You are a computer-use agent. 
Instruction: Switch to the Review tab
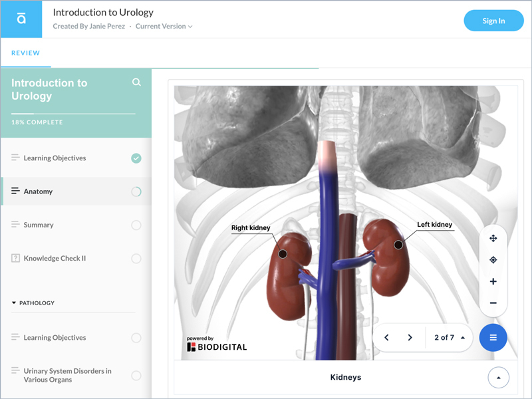(x=25, y=53)
